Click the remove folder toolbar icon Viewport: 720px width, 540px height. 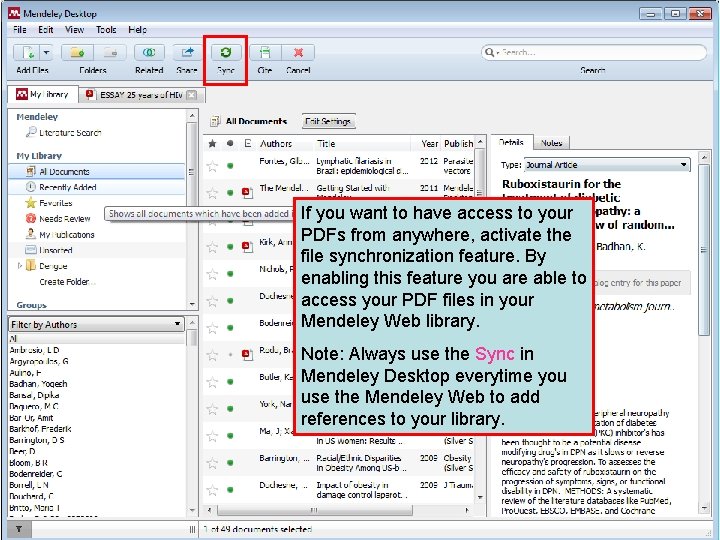click(x=111, y=53)
